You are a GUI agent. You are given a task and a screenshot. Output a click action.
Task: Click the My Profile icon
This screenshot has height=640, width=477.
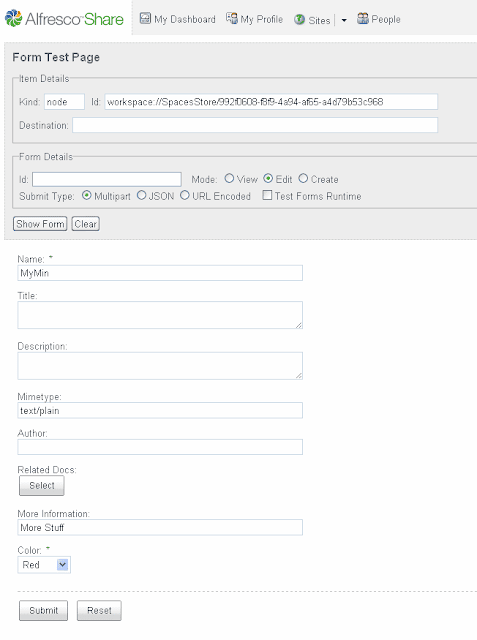[x=232, y=18]
